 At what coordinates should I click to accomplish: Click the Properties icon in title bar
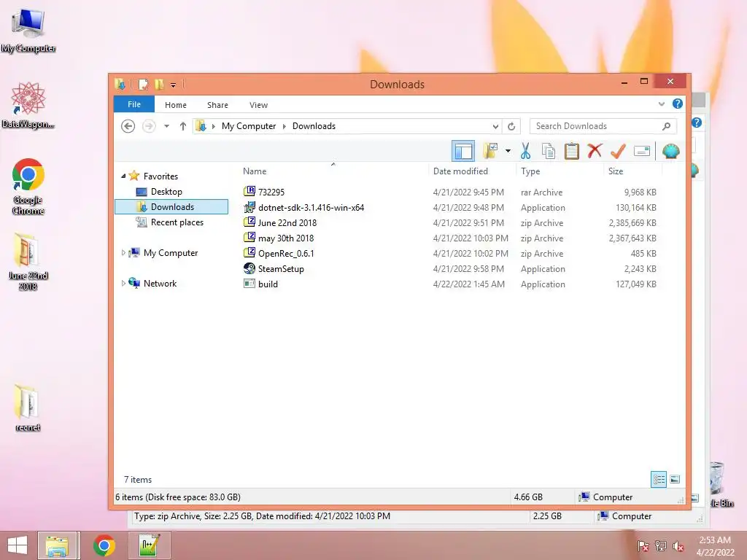point(143,85)
